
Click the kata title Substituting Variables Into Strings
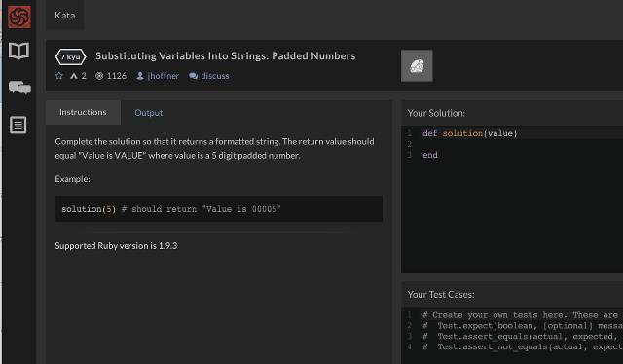coord(226,56)
